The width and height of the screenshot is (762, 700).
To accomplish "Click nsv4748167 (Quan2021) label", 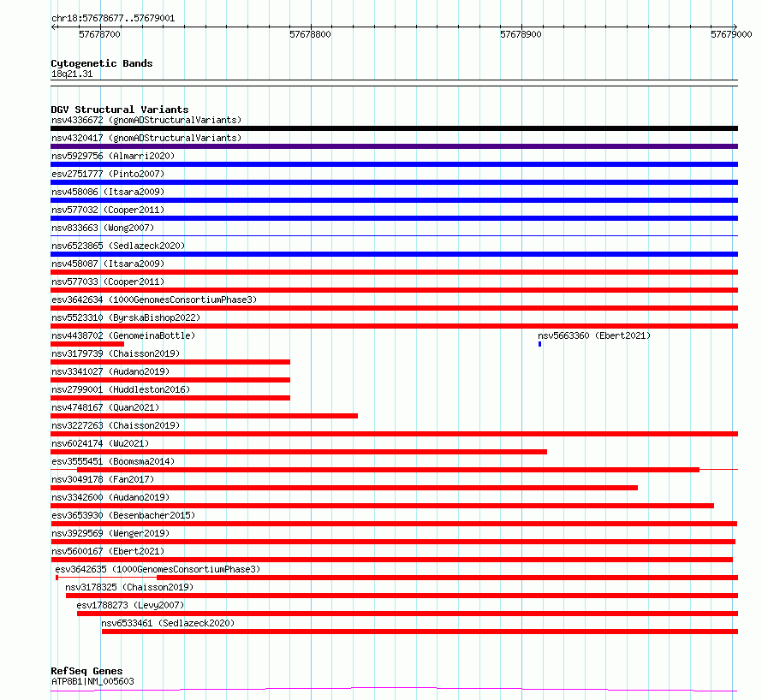I will 105,407.
